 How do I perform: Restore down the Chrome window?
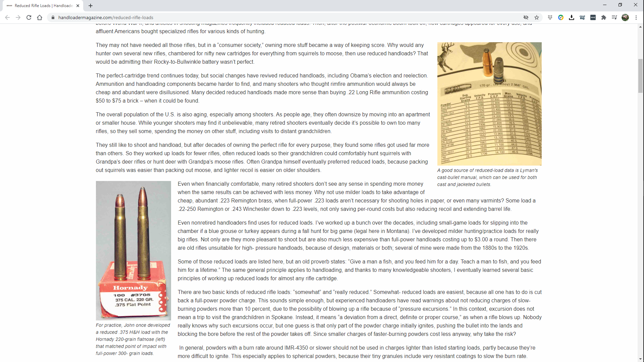620,5
